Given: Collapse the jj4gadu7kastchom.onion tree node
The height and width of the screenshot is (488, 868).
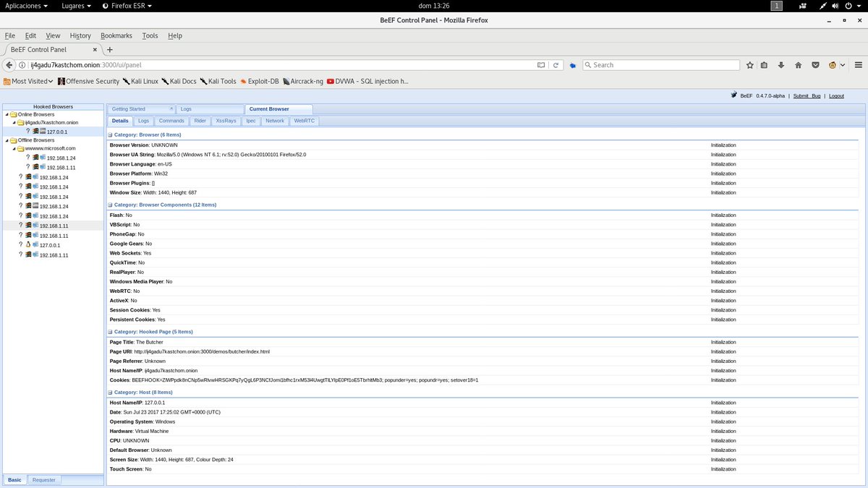Looking at the screenshot, I should [x=14, y=123].
